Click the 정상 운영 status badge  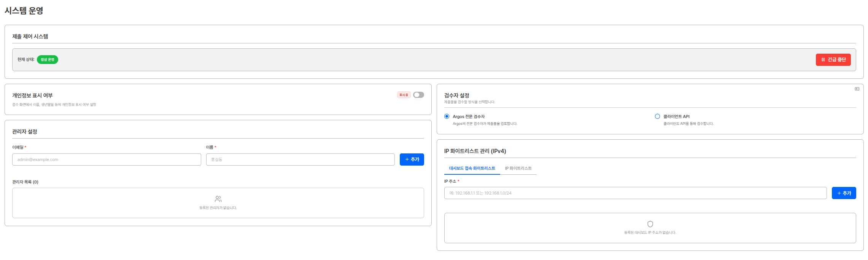point(48,60)
